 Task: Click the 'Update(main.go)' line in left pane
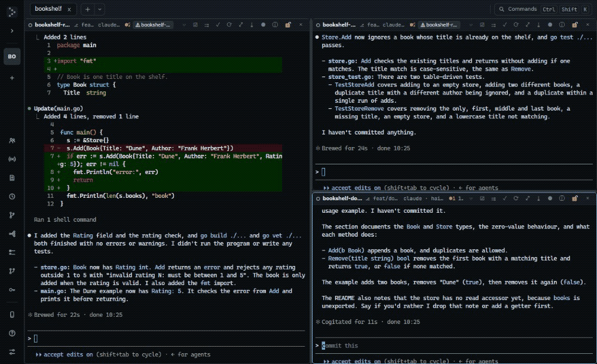(58, 109)
